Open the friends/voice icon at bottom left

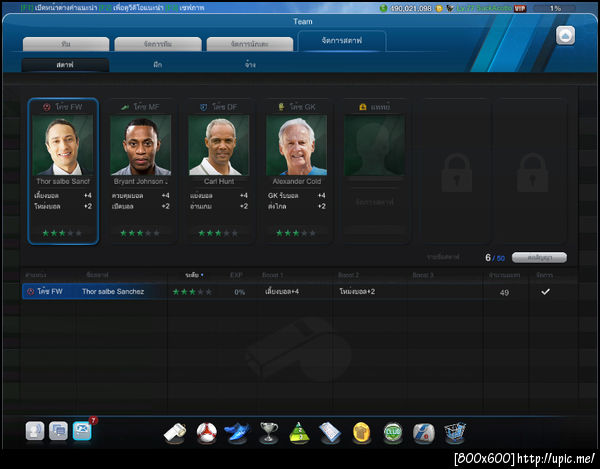[35, 431]
